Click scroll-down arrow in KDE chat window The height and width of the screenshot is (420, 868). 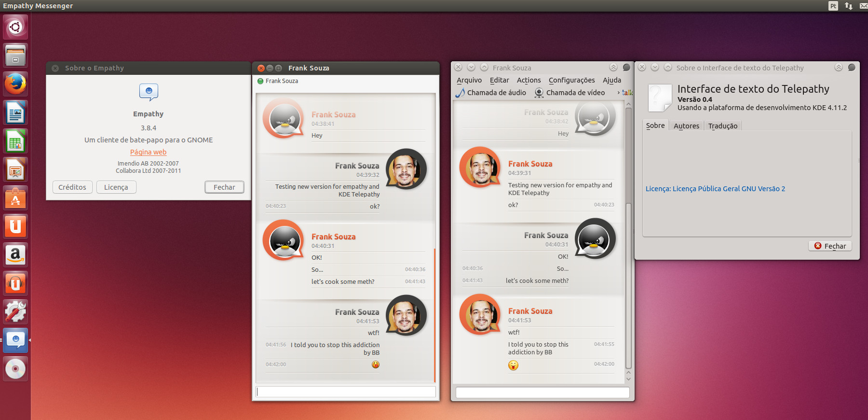(628, 379)
